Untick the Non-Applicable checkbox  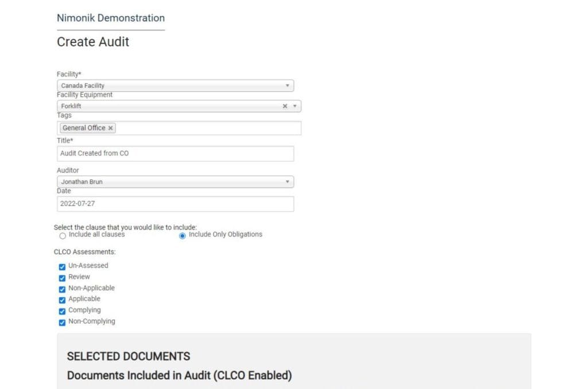coord(62,289)
